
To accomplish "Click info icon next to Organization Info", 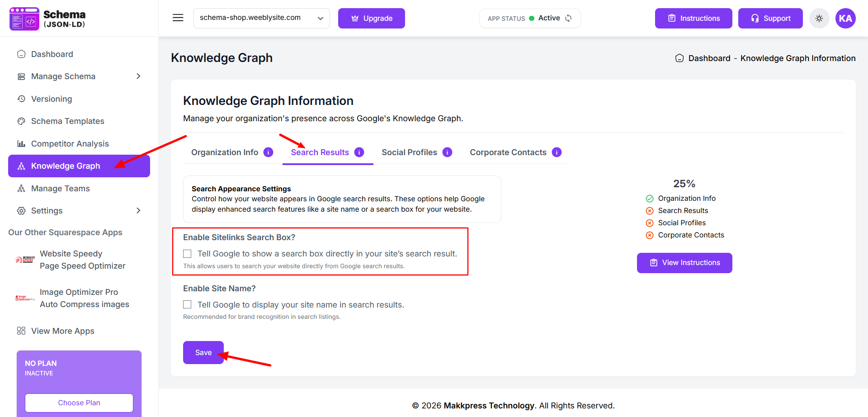I will click(268, 152).
